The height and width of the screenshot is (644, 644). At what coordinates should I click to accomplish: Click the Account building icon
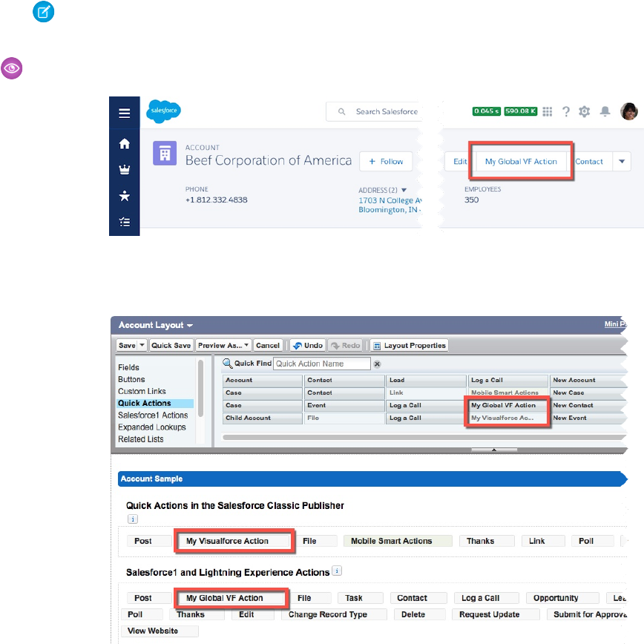point(165,153)
